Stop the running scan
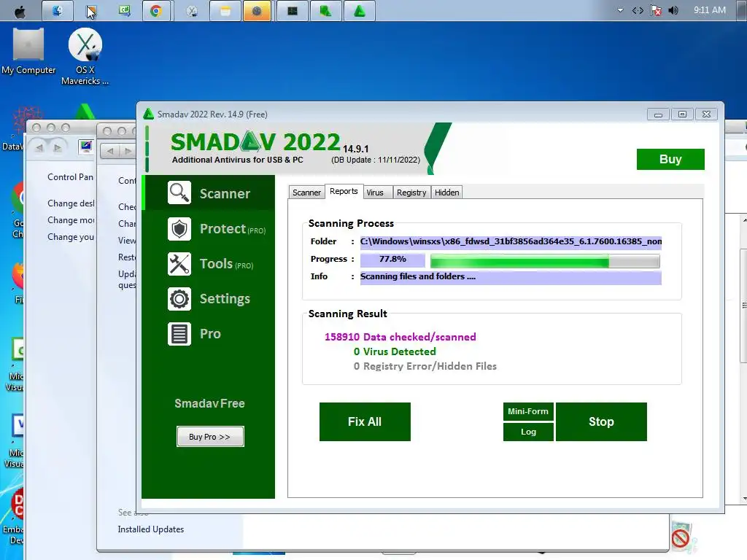 (601, 422)
